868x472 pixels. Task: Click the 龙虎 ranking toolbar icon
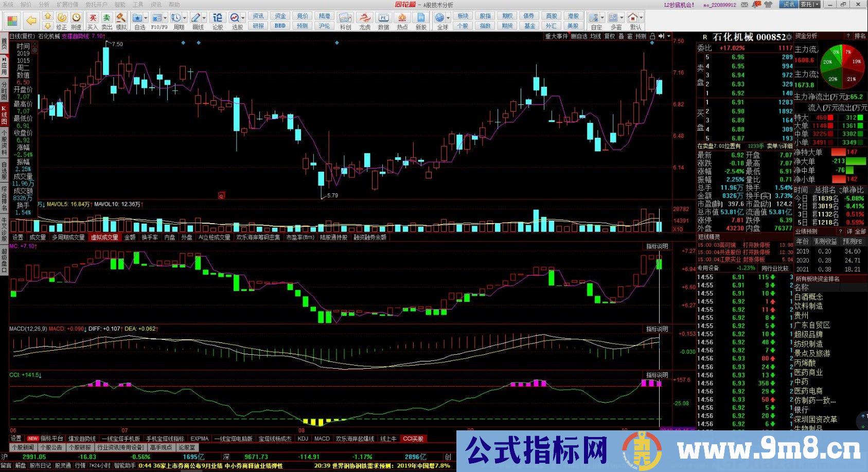pyautogui.click(x=365, y=21)
